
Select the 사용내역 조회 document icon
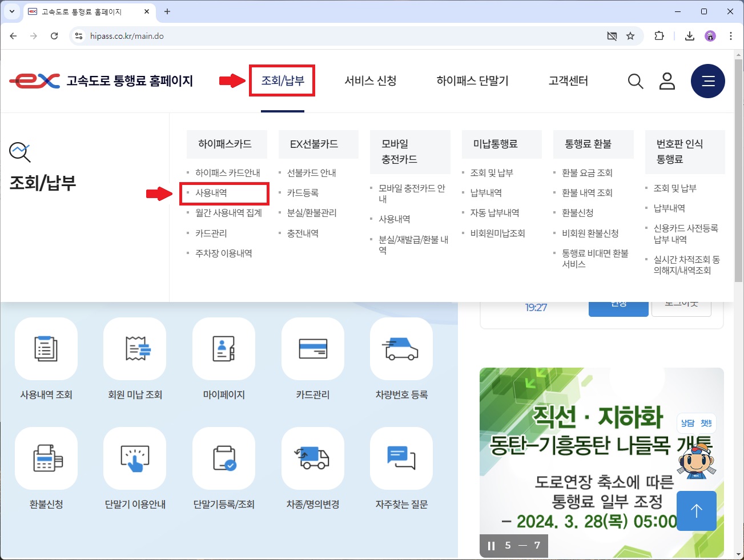pos(46,349)
